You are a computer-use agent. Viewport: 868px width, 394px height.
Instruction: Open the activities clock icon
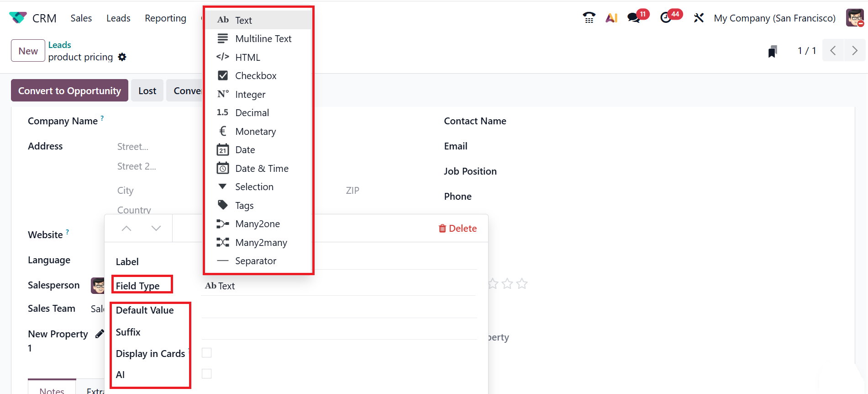point(666,18)
